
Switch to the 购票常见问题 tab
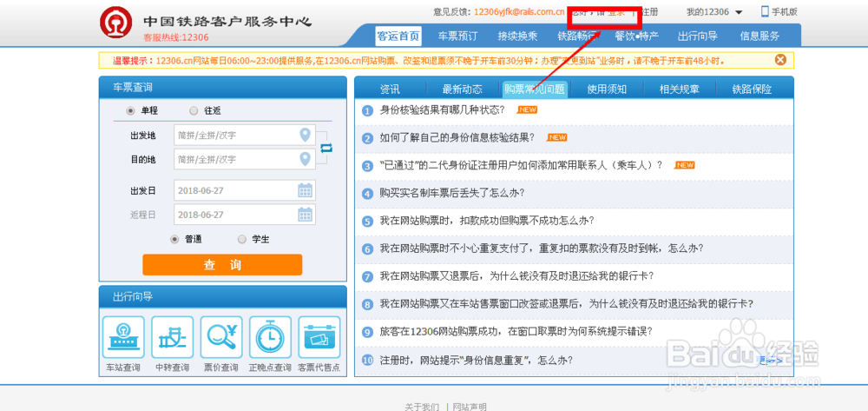[535, 89]
